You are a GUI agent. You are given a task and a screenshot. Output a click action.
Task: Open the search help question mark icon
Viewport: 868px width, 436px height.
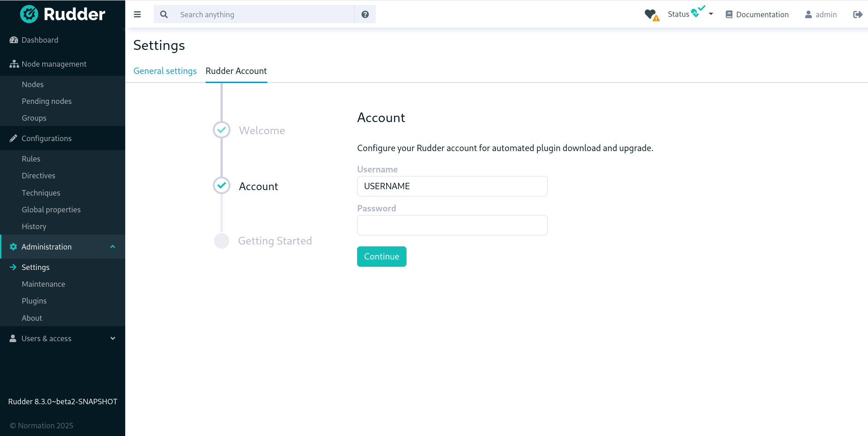coord(365,14)
